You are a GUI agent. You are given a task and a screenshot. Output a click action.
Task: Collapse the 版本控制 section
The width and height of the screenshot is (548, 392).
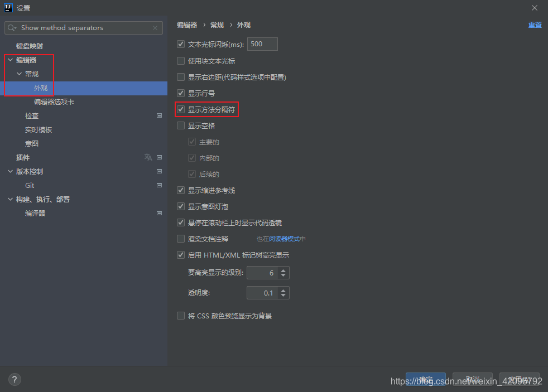10,171
